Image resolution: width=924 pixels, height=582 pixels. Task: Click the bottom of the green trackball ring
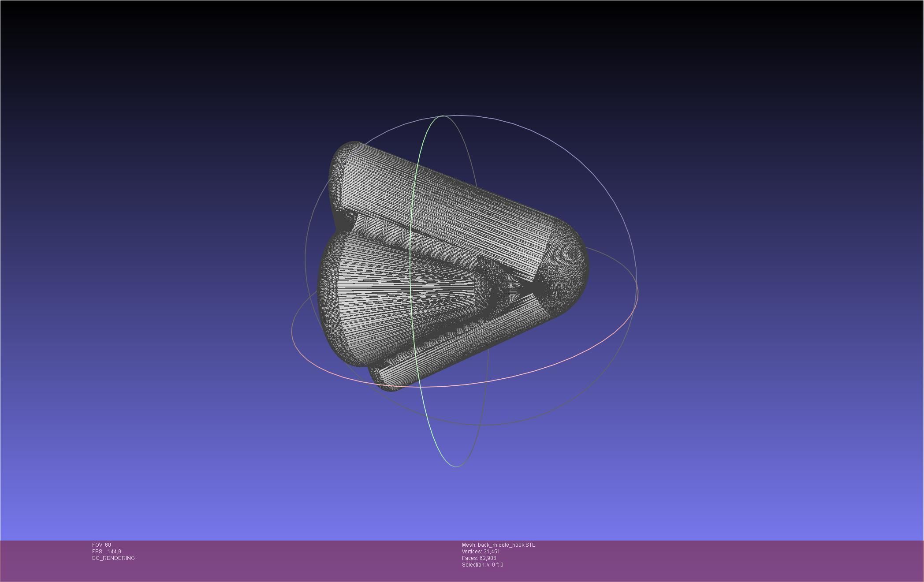(x=456, y=466)
